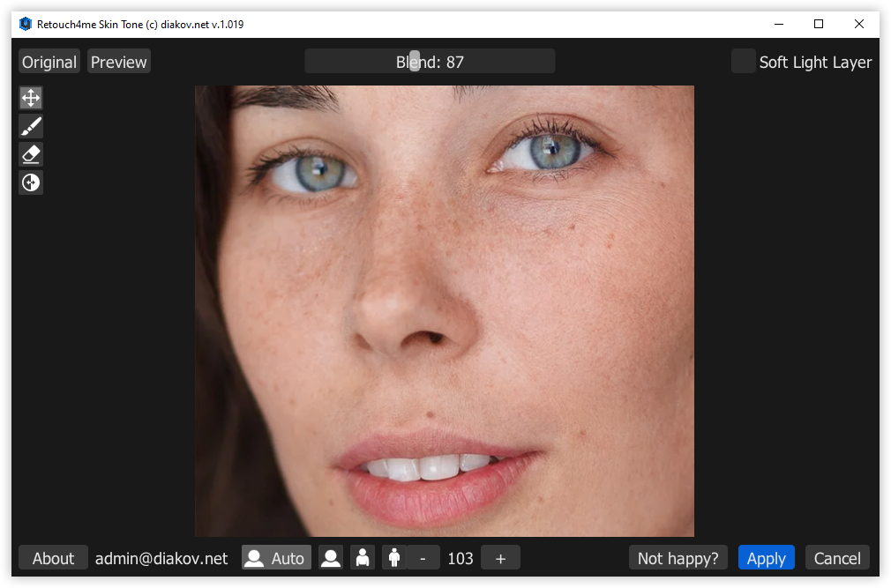Screen dimensions: 891x588
Task: Enable the Soft Light Layer checkbox
Action: [x=744, y=62]
